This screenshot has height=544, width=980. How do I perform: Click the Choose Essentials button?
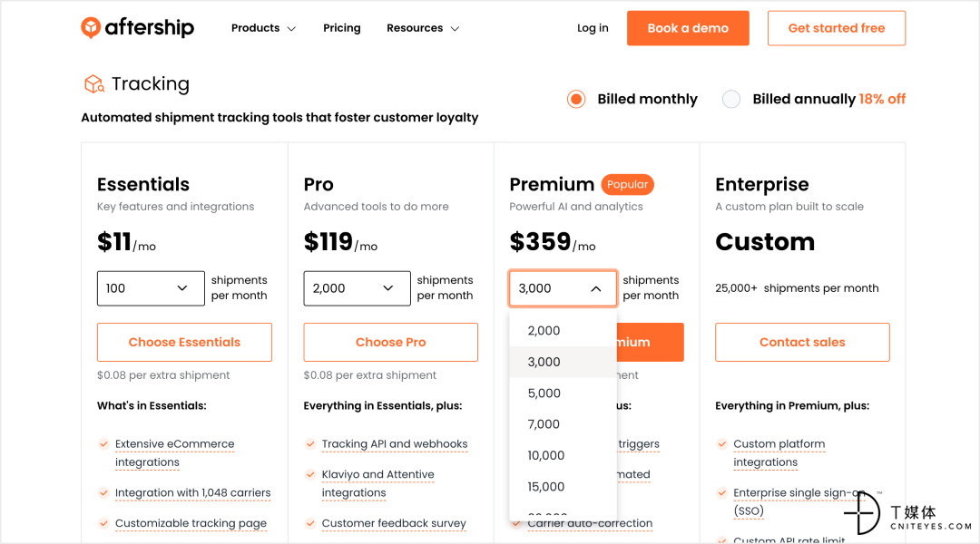(x=184, y=342)
